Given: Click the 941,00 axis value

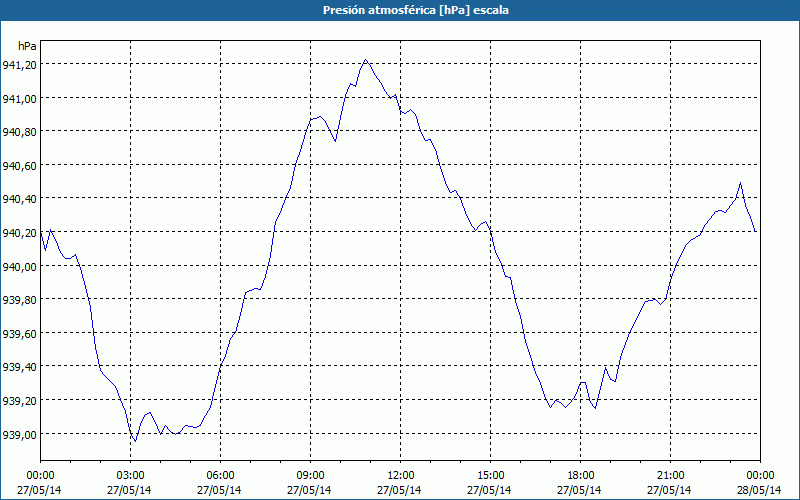Looking at the screenshot, I should [19, 98].
